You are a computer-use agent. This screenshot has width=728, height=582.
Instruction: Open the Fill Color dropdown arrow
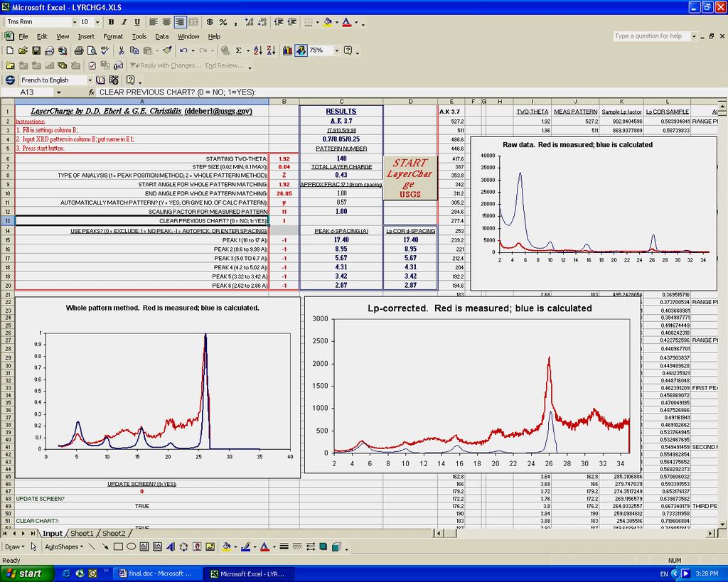336,22
